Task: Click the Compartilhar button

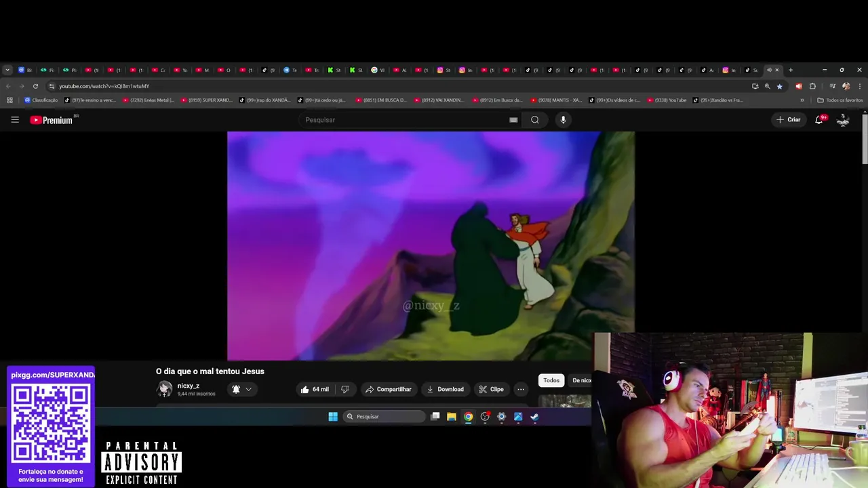Action: tap(389, 389)
